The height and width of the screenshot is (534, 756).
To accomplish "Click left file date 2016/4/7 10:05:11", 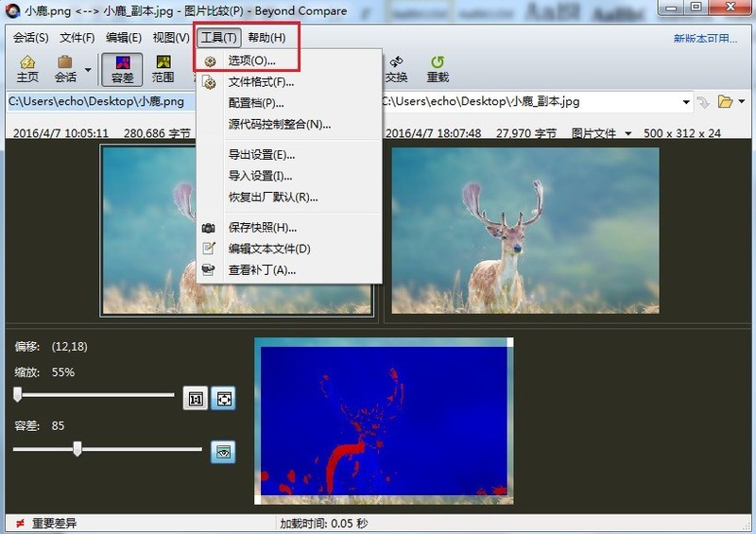I will coord(60,133).
